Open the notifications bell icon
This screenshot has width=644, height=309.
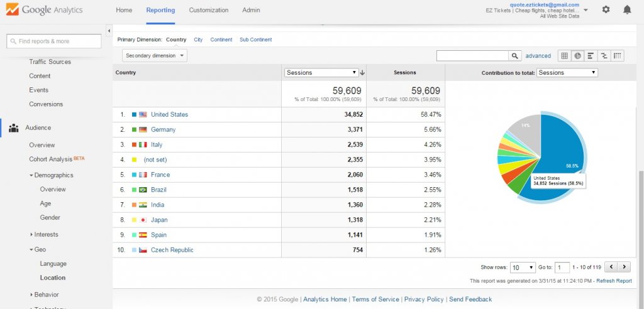(627, 10)
